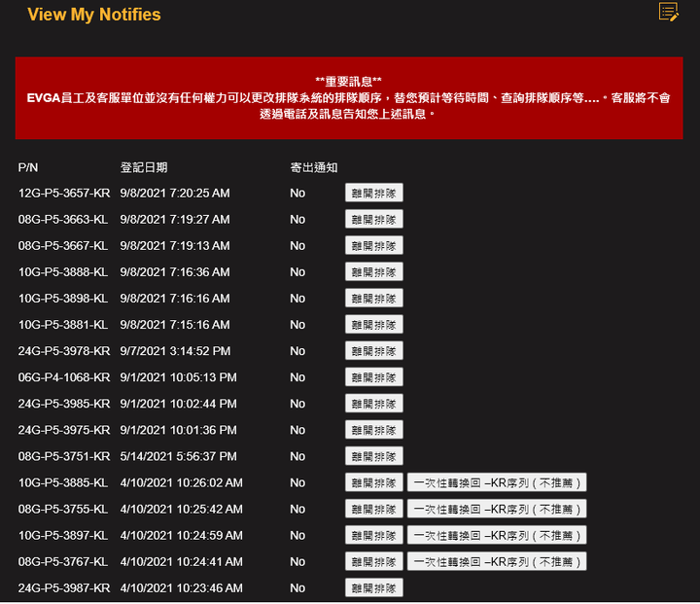The image size is (700, 604).
Task: Click date 9/1/2021 10:05:13 PM
Action: click(x=179, y=377)
